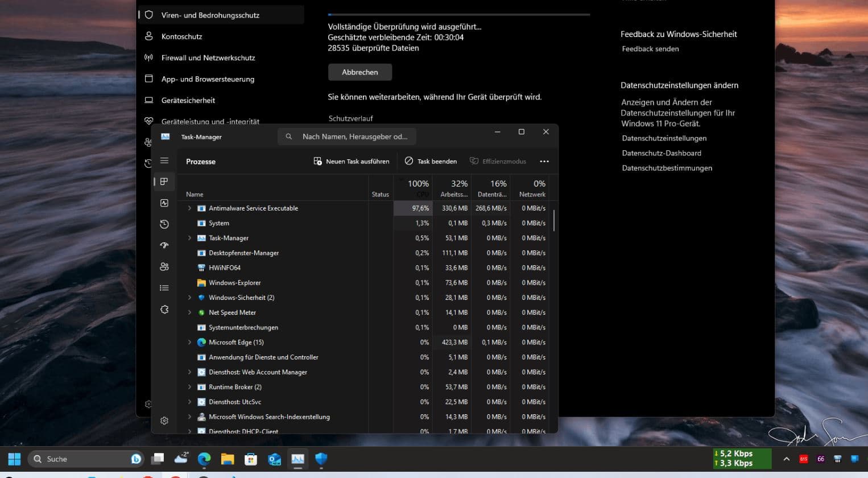The width and height of the screenshot is (868, 478).
Task: Expand the Microsoft Edge (15) process group
Action: coord(189,342)
